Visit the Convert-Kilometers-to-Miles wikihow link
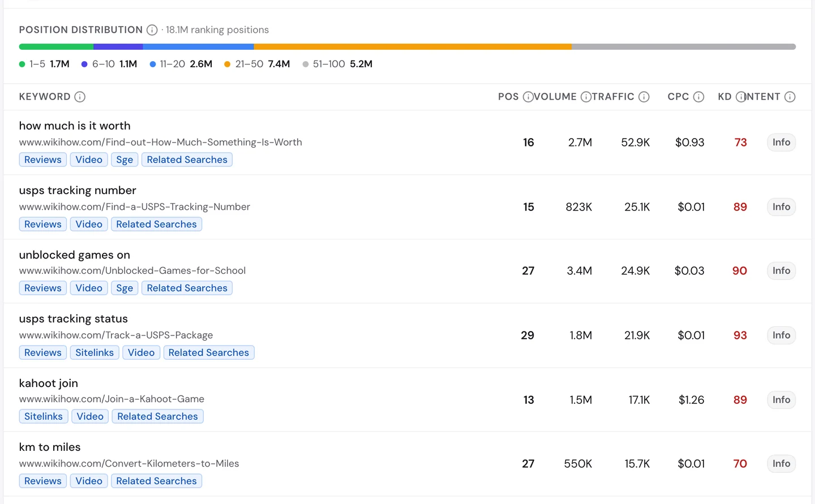This screenshot has height=504, width=815. point(129,464)
